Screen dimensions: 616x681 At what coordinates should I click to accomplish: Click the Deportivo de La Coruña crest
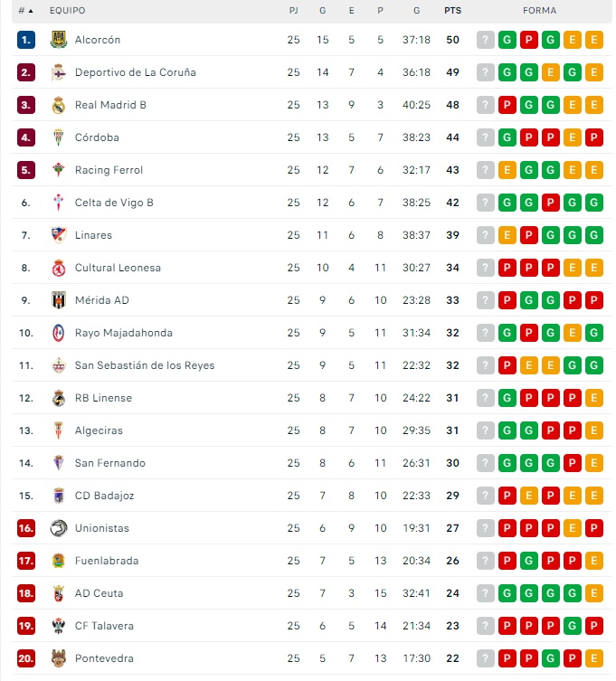tap(59, 72)
